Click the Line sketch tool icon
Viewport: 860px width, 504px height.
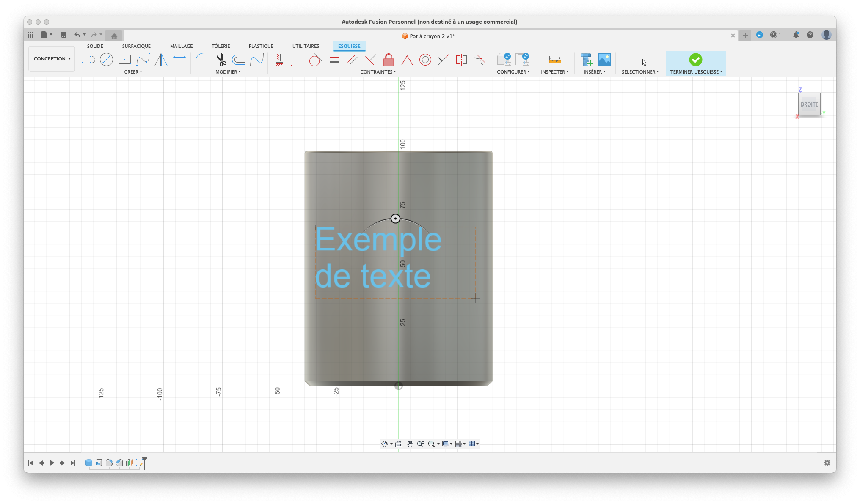tap(88, 60)
